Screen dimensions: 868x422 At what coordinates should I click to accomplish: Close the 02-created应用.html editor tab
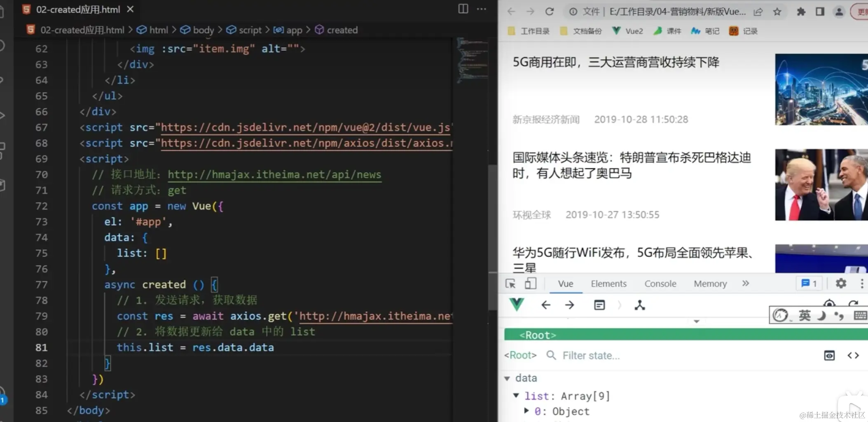click(x=130, y=9)
